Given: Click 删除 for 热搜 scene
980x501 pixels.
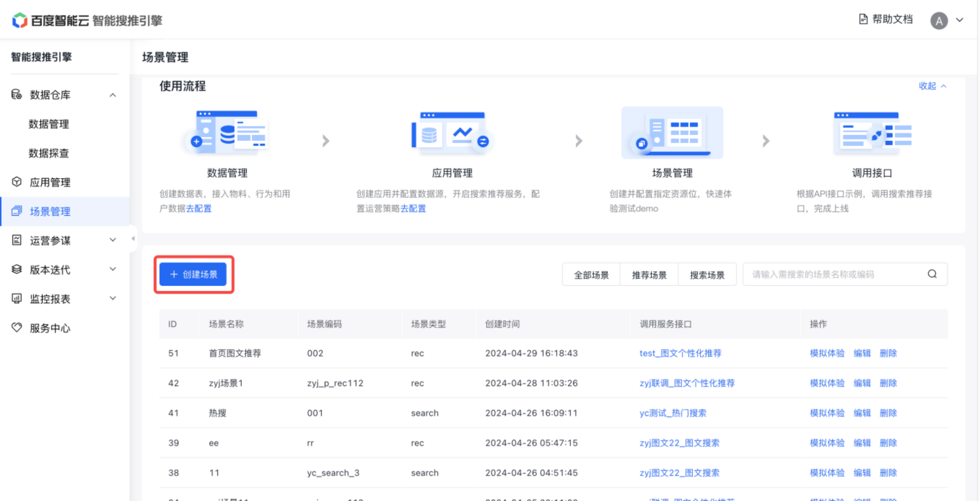Looking at the screenshot, I should point(888,413).
